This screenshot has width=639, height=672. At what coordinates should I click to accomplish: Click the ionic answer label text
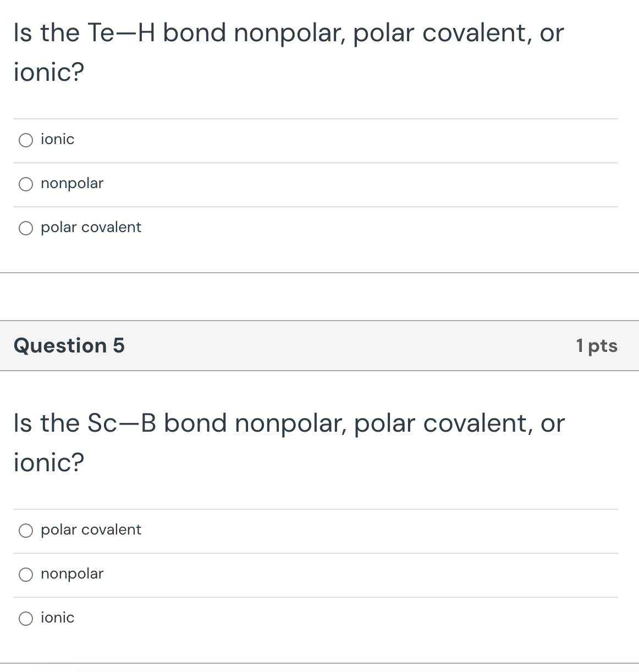[57, 139]
